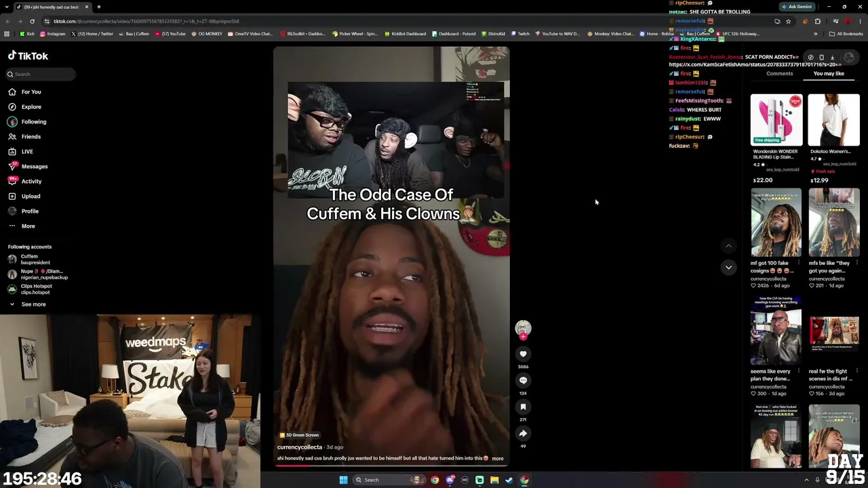Open TikTok LIVE section

[20, 151]
